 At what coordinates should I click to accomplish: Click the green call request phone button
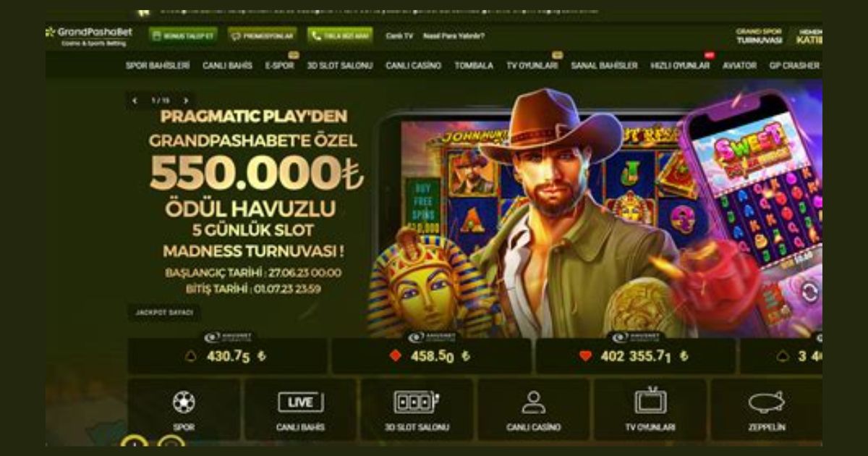tap(340, 35)
